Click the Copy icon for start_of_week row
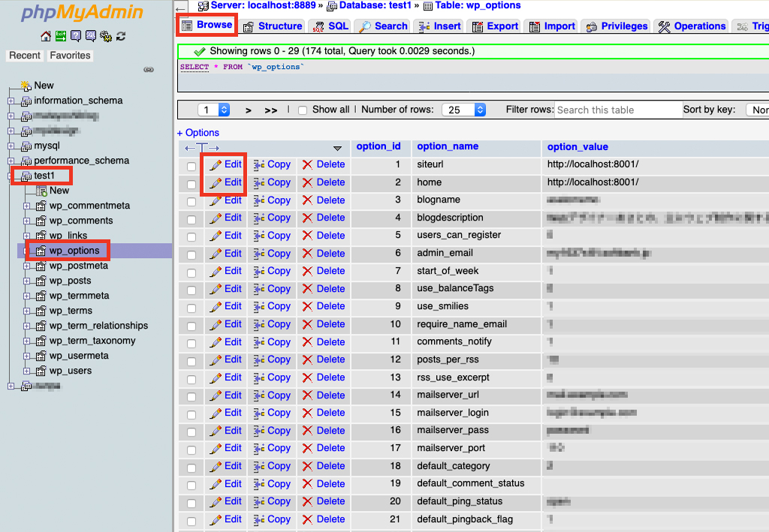This screenshot has width=769, height=532. click(259, 271)
